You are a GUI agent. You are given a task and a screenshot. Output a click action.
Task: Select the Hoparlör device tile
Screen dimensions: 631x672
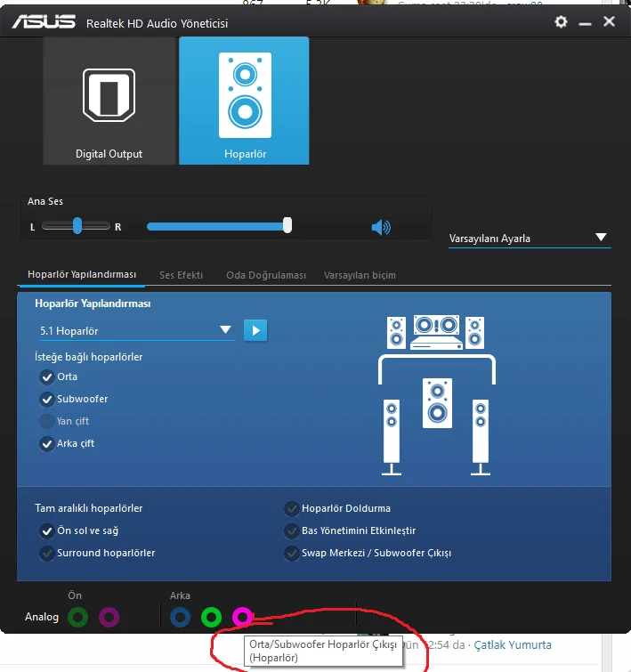(x=244, y=101)
